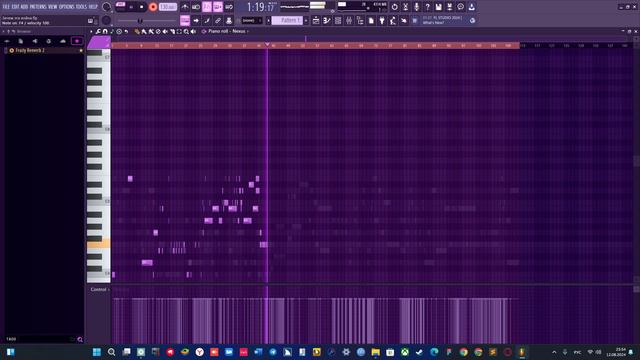Open the TOOLS menu
640x360 pixels.
[81, 7]
